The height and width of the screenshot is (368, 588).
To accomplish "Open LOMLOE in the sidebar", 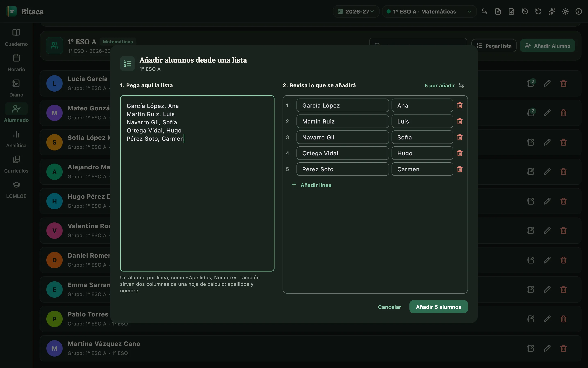I will 16,190.
